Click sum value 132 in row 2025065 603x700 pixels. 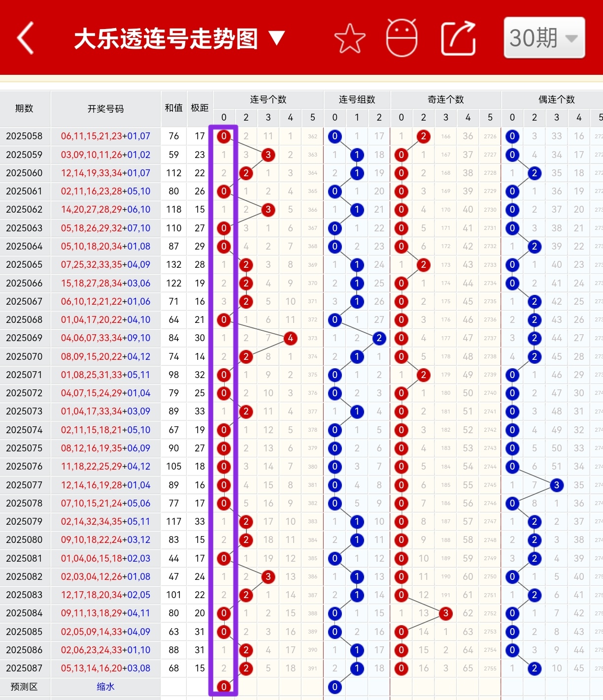pos(173,264)
